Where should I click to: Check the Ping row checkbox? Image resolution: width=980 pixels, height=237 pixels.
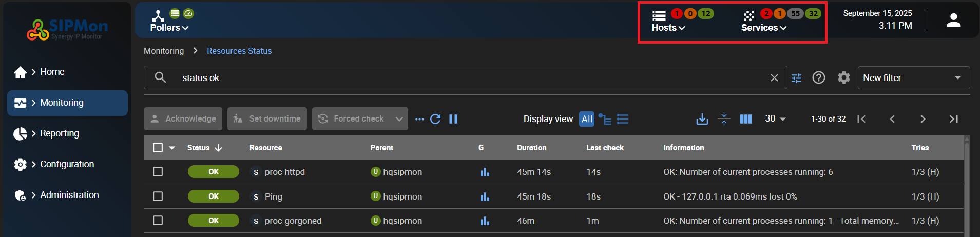pyautogui.click(x=158, y=196)
